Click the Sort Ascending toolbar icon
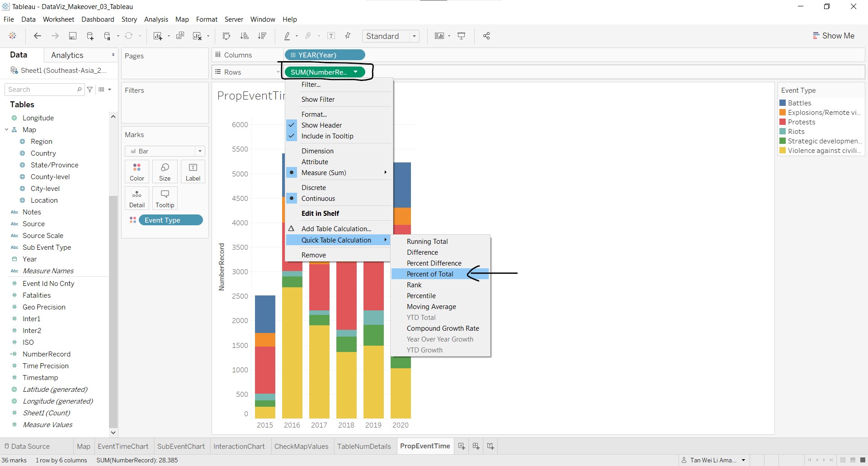 [x=244, y=36]
